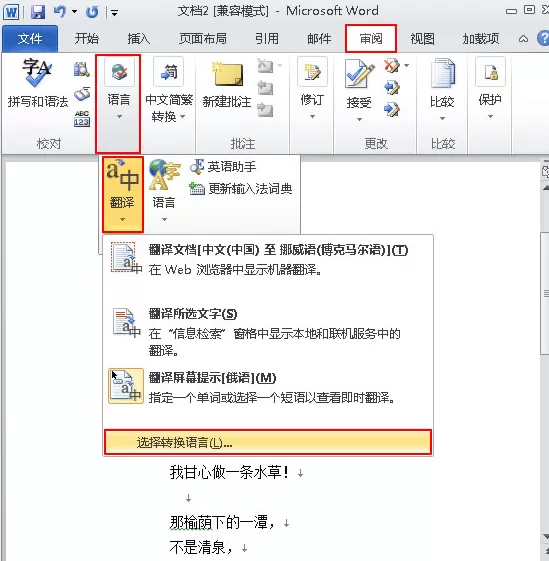Expand the 接受 dropdown arrow
The width and height of the screenshot is (549, 561).
pyautogui.click(x=359, y=119)
